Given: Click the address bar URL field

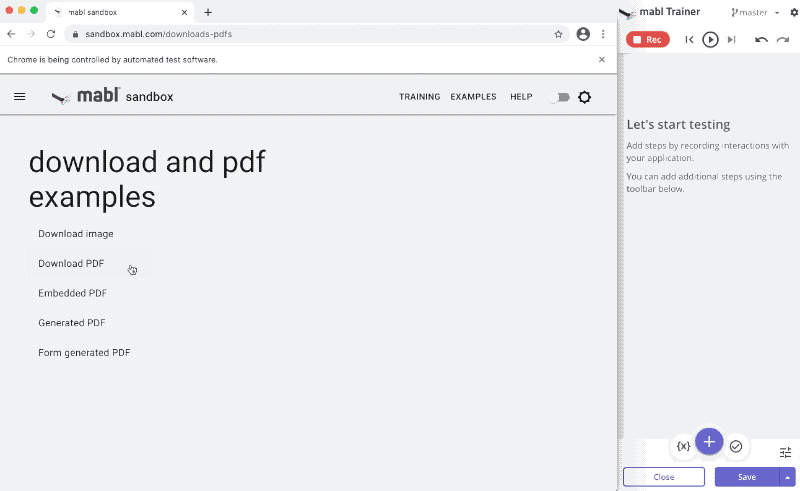Looking at the screenshot, I should click(x=316, y=34).
